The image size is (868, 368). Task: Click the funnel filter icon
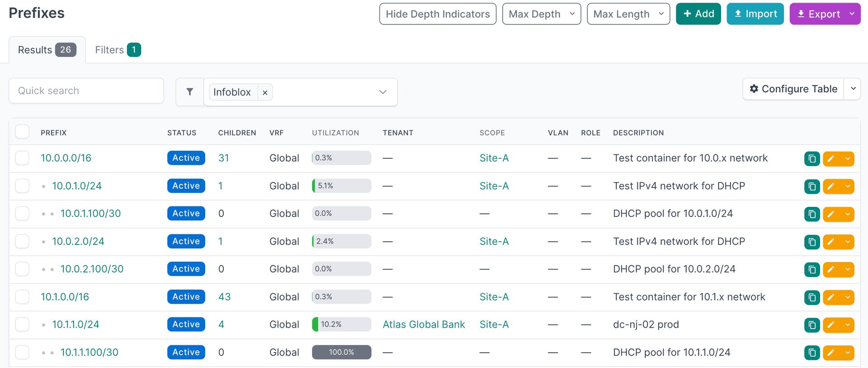tap(190, 92)
